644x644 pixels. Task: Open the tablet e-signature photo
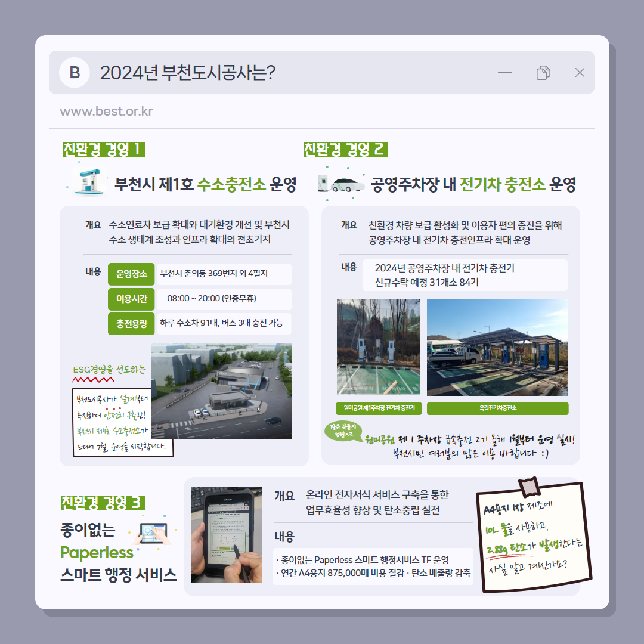coord(226,535)
